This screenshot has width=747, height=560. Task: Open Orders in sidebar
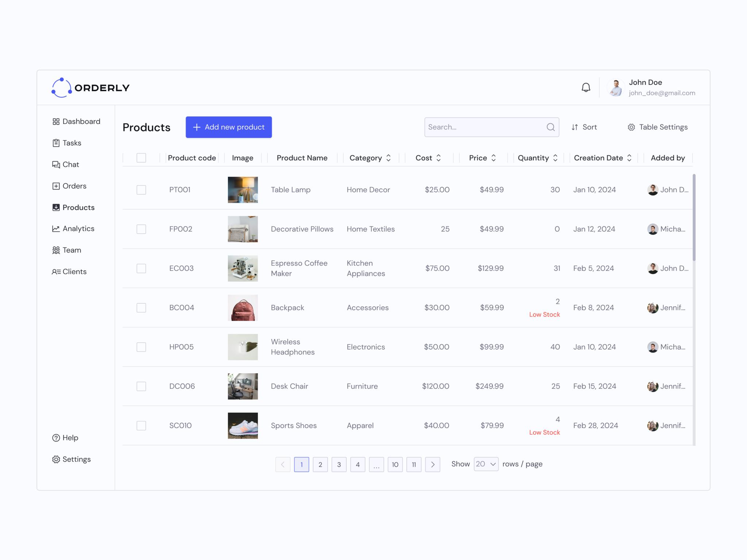pos(69,186)
